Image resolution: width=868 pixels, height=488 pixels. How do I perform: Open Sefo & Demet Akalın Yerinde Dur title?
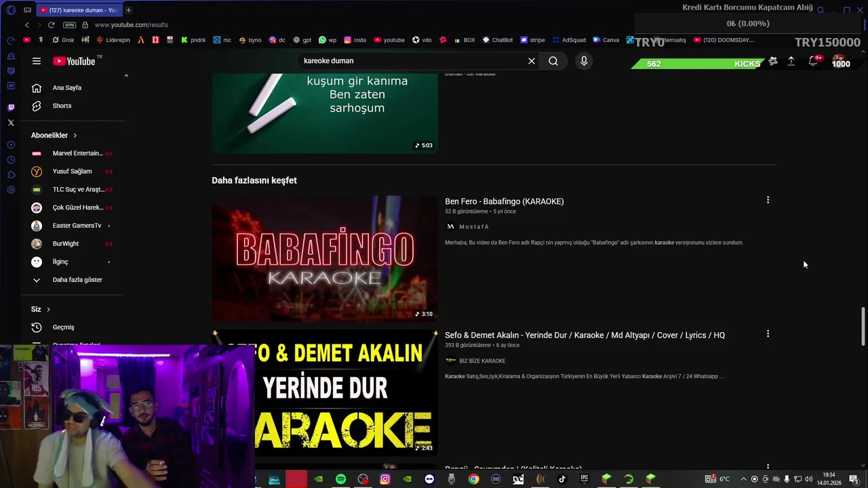[585, 335]
